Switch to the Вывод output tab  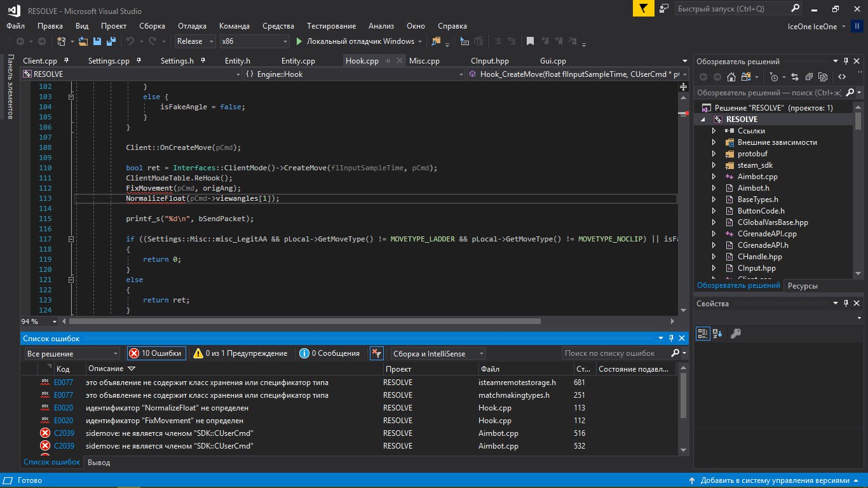[98, 463]
